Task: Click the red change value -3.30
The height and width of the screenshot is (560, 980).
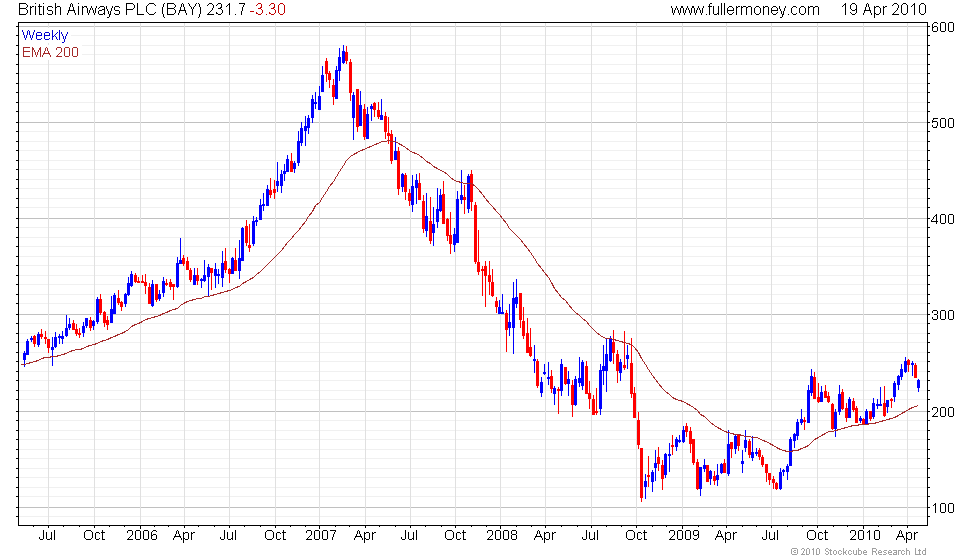Action: click(x=268, y=10)
